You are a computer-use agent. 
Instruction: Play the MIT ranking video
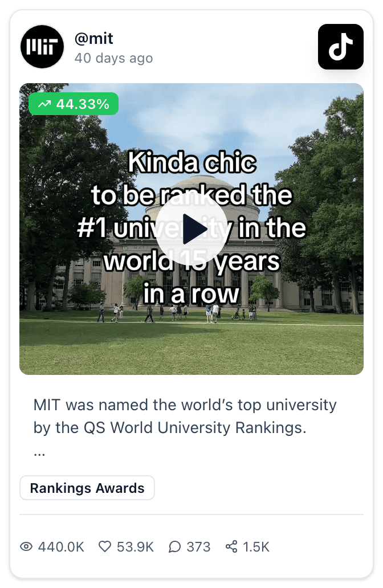(191, 228)
